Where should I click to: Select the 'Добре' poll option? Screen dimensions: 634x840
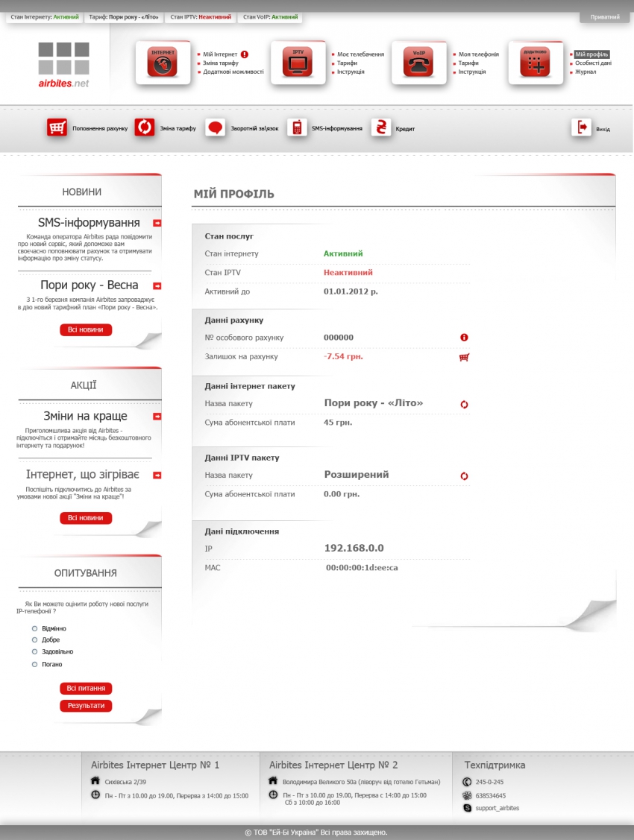tap(34, 640)
